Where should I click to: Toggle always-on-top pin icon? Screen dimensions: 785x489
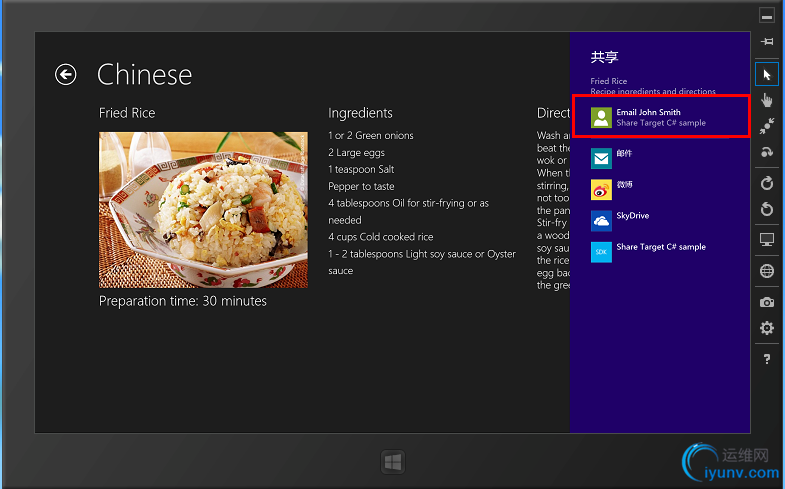click(x=766, y=42)
